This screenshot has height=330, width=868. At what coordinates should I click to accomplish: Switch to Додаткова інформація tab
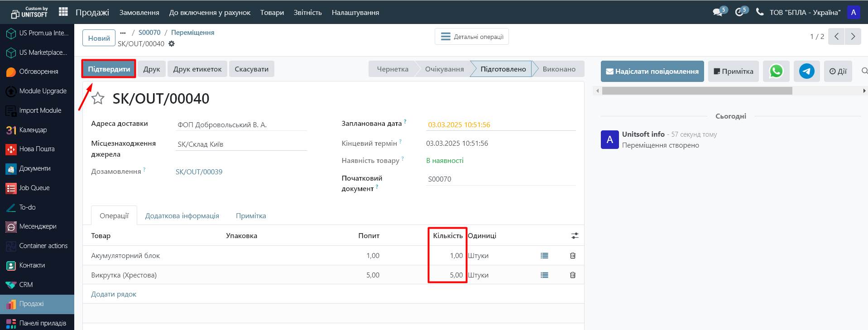tap(182, 216)
